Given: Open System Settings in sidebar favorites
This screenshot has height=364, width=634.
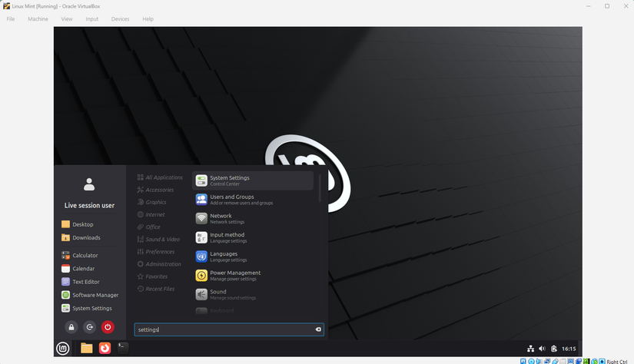Looking at the screenshot, I should point(87,308).
